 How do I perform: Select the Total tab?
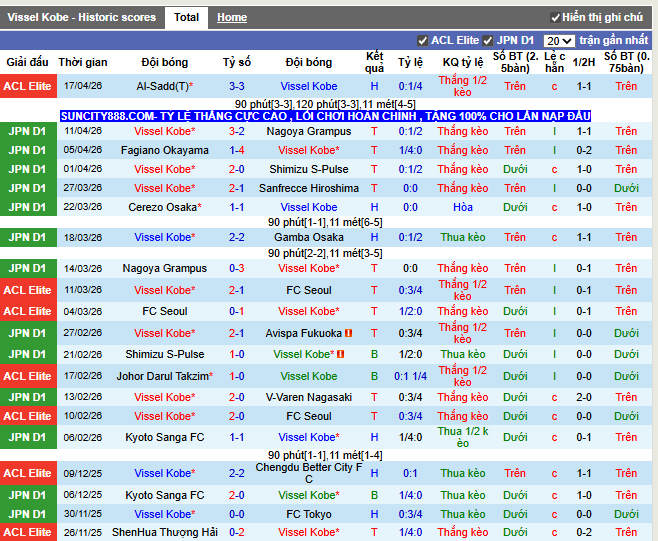click(x=186, y=17)
